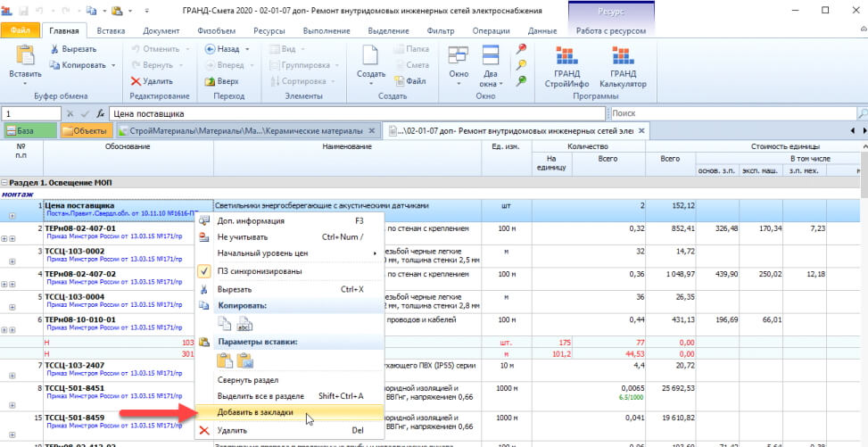This screenshot has width=868, height=447.
Task: Click the plain copy icon under Копировать:
Action: coord(224,324)
